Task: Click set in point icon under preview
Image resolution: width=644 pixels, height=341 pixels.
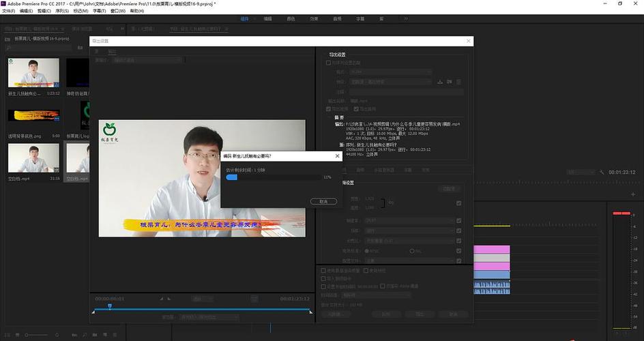Action: 162,298
